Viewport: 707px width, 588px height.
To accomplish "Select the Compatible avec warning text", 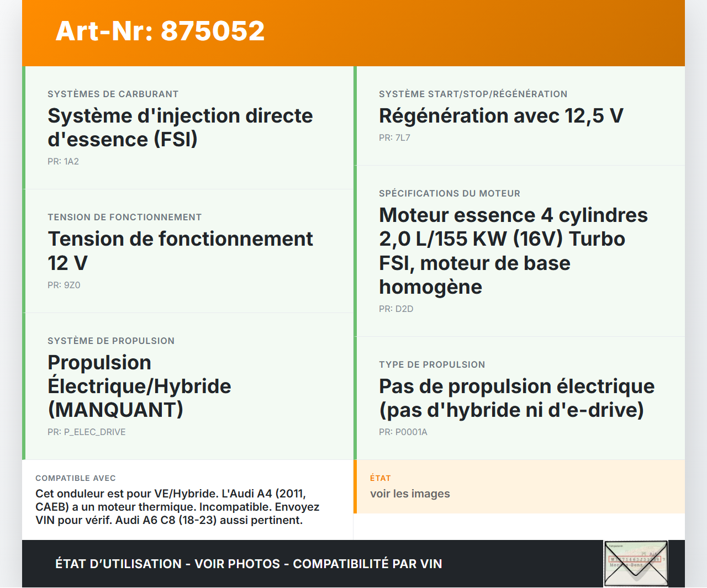I will [177, 506].
